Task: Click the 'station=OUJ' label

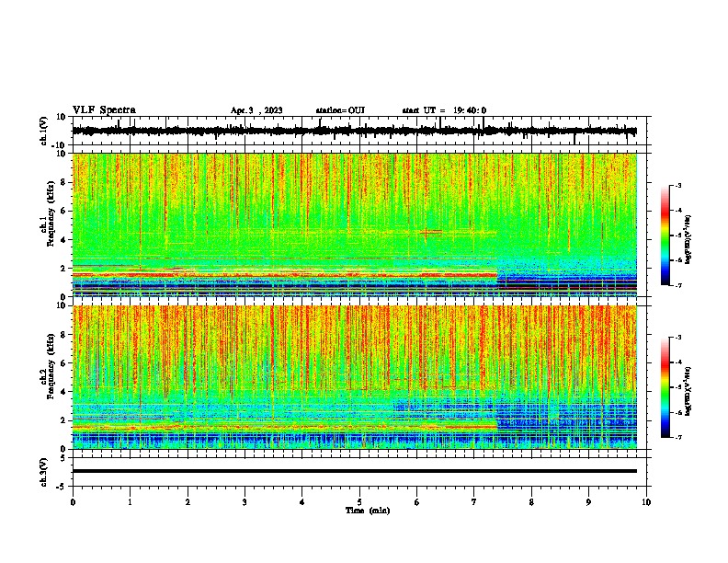Action: pyautogui.click(x=340, y=110)
